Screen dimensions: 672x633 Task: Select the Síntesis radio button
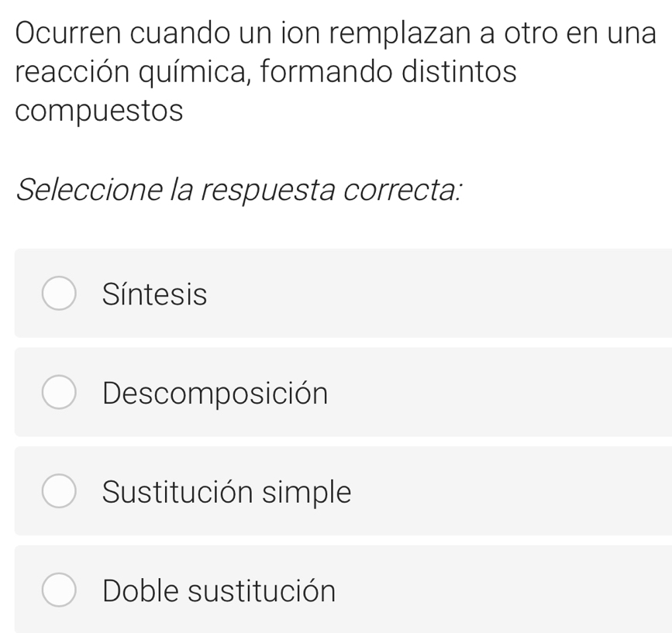click(x=59, y=294)
